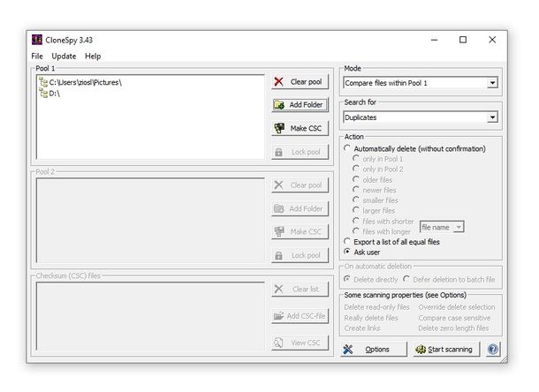Click inside the Checksum (CSC) files list
Image resolution: width=539 pixels, height=392 pixels.
(150, 316)
